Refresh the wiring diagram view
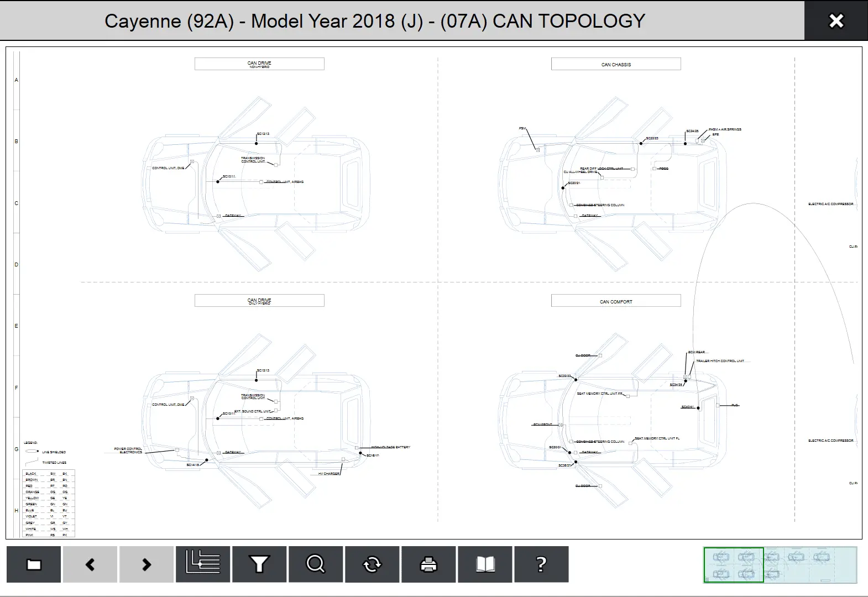The width and height of the screenshot is (868, 597). click(372, 564)
